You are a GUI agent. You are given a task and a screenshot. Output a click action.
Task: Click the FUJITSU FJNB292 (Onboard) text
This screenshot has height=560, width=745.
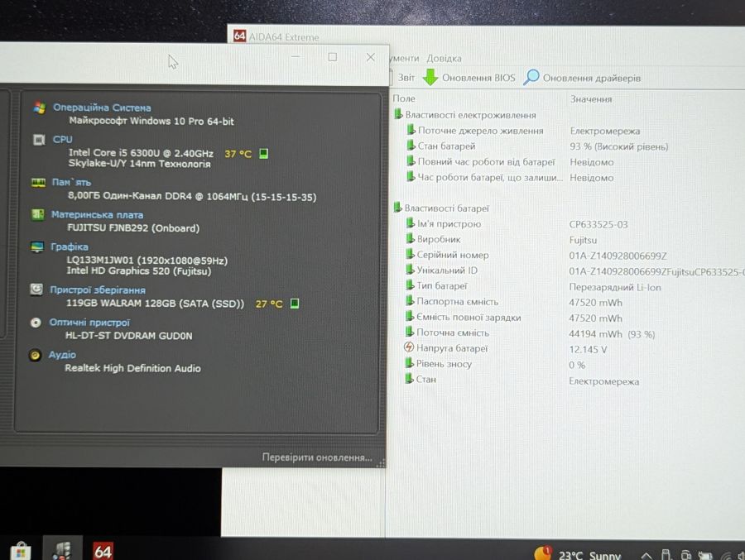133,228
